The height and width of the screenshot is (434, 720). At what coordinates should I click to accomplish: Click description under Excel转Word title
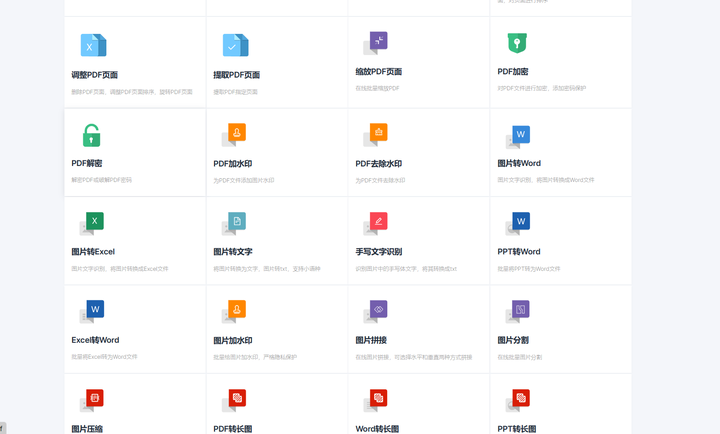point(104,357)
